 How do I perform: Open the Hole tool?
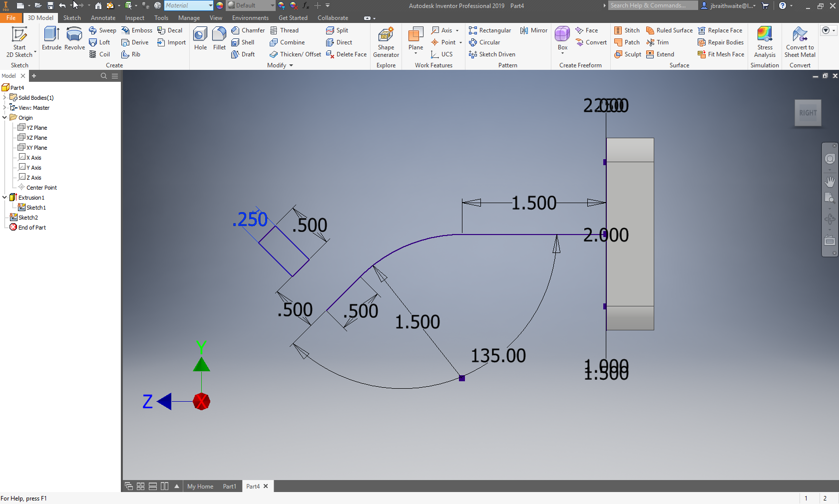click(200, 38)
